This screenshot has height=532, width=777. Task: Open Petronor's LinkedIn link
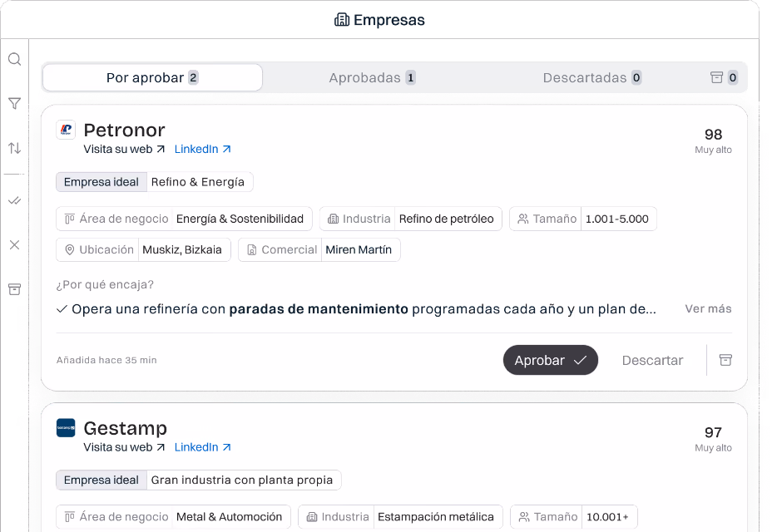point(202,149)
